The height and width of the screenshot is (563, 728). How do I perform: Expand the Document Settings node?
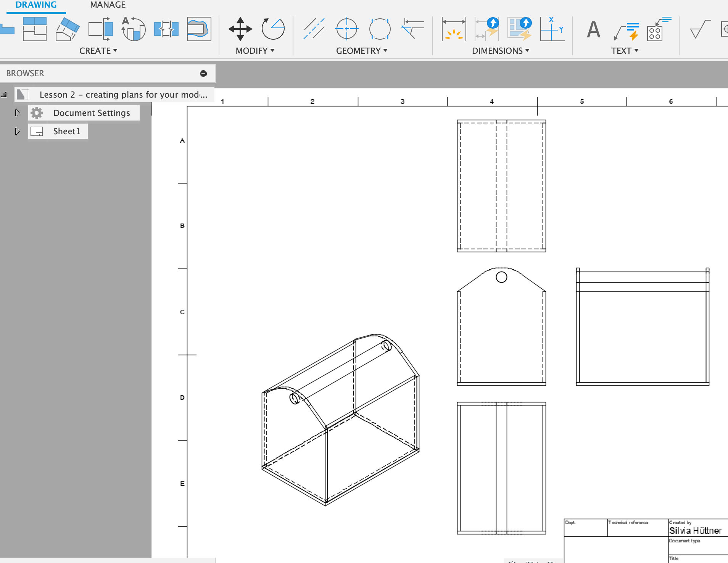17,113
